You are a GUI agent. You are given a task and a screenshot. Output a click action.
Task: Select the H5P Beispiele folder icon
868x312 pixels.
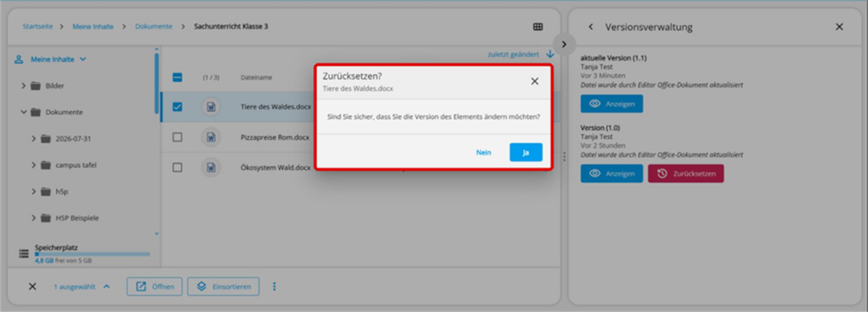(x=46, y=218)
